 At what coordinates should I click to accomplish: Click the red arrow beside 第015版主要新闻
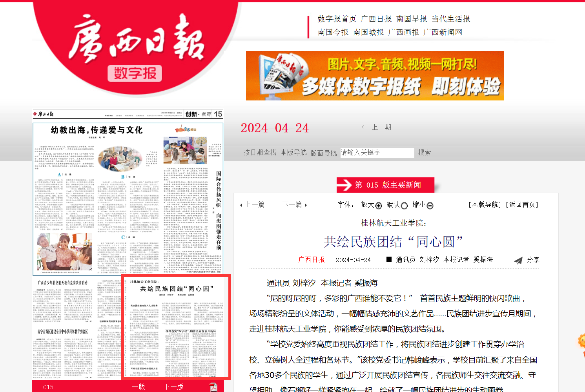345,185
